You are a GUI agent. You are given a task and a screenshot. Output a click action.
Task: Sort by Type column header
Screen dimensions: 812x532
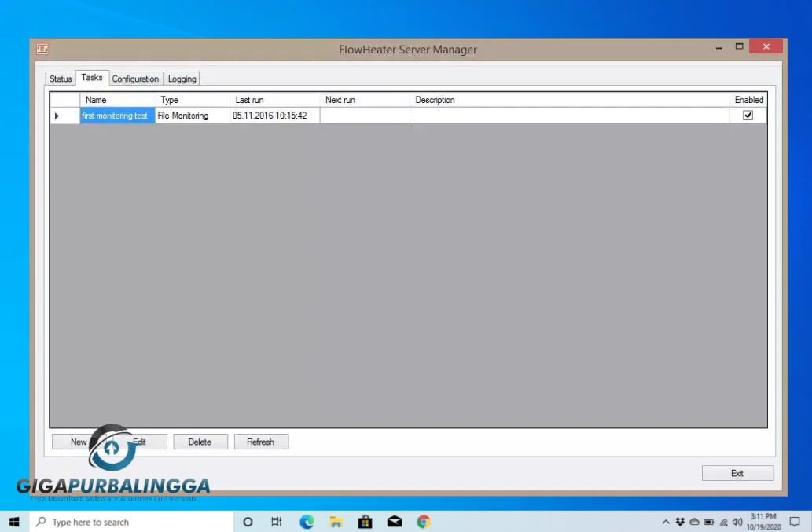pyautogui.click(x=192, y=100)
